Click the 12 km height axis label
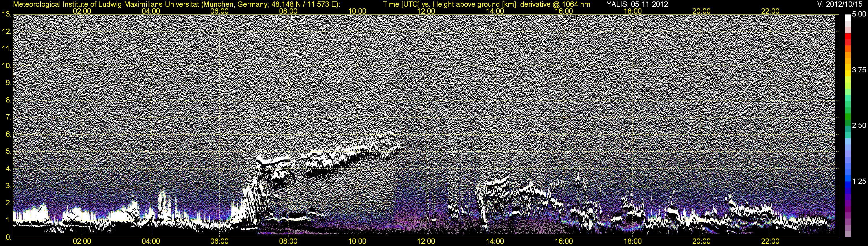This screenshot has width=868, height=246. [x=6, y=31]
